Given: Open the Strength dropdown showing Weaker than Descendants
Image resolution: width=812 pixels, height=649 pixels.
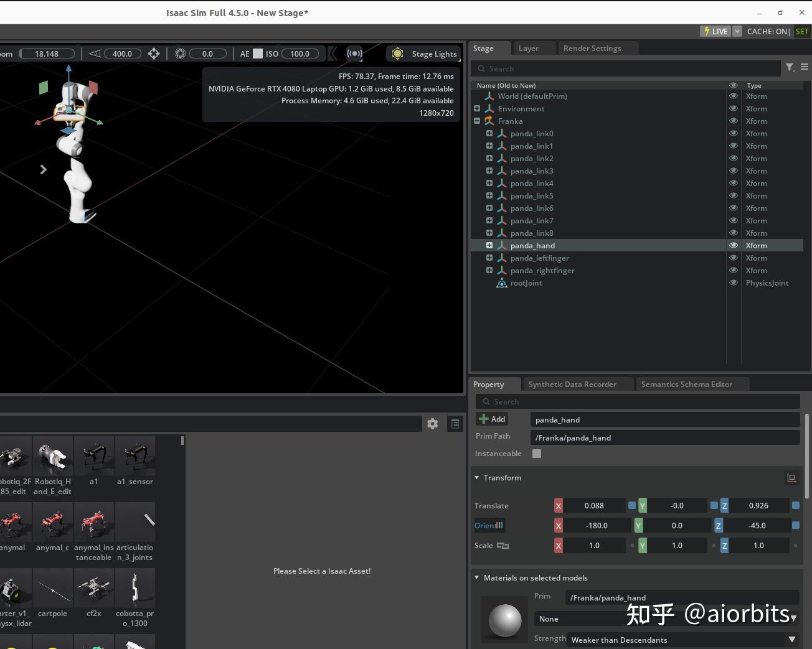Looking at the screenshot, I should (x=792, y=640).
